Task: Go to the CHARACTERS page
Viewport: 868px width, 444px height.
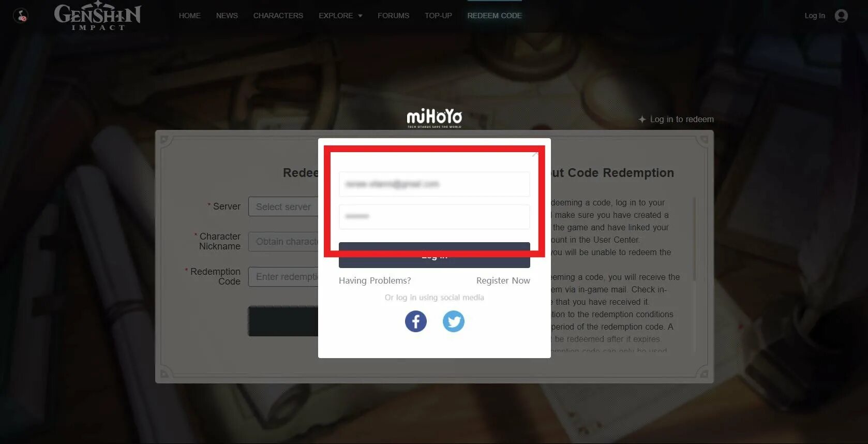Action: tap(278, 16)
